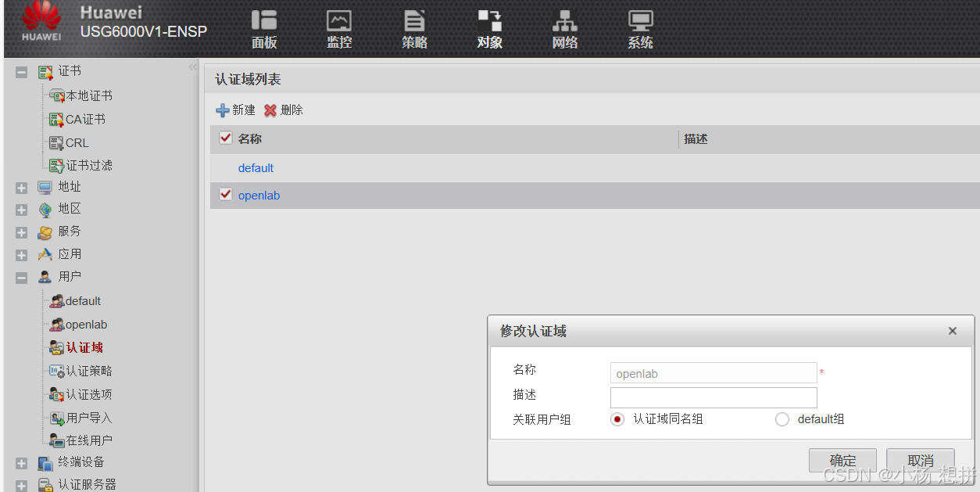The image size is (980, 492).
Task: Switch to the 面板 tab label
Action: click(x=264, y=43)
